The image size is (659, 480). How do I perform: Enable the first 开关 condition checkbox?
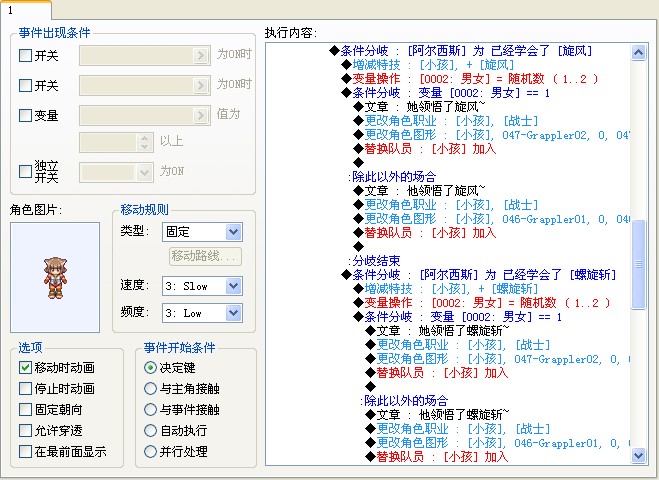[26, 55]
